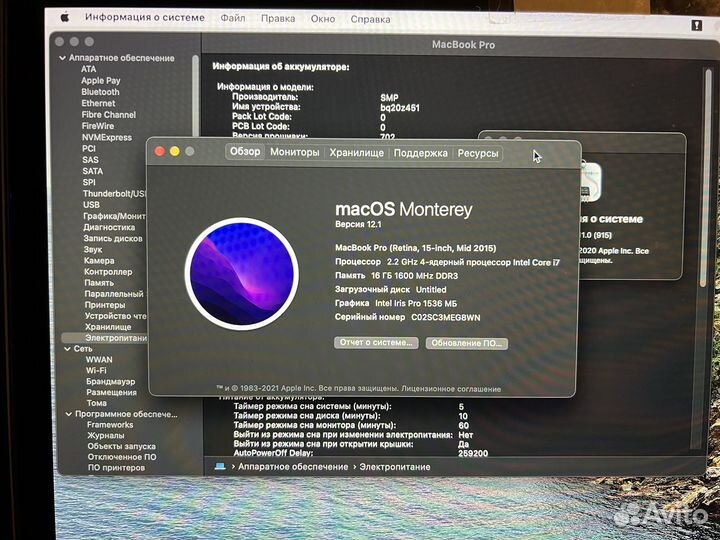The image size is (720, 540).
Task: Click the macOS Monterey logo image
Action: coord(242,274)
